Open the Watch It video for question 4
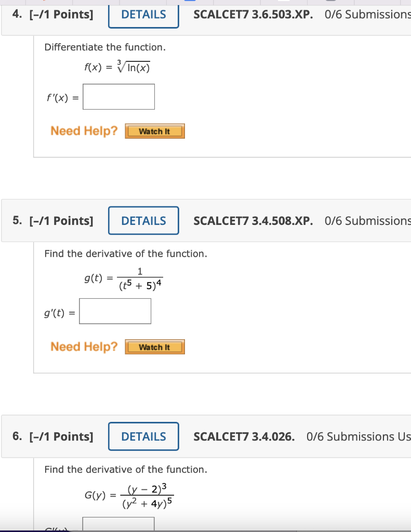 point(154,131)
